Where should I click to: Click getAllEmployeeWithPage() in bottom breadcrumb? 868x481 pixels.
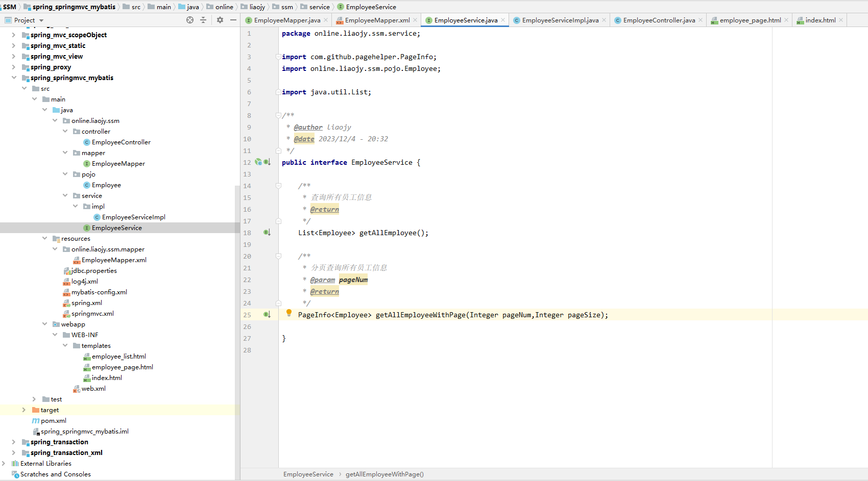384,474
